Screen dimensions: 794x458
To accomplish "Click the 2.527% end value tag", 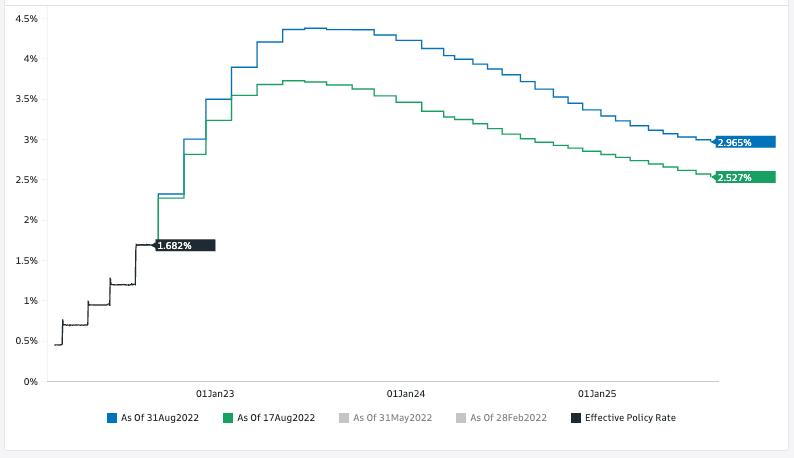I will tap(745, 177).
